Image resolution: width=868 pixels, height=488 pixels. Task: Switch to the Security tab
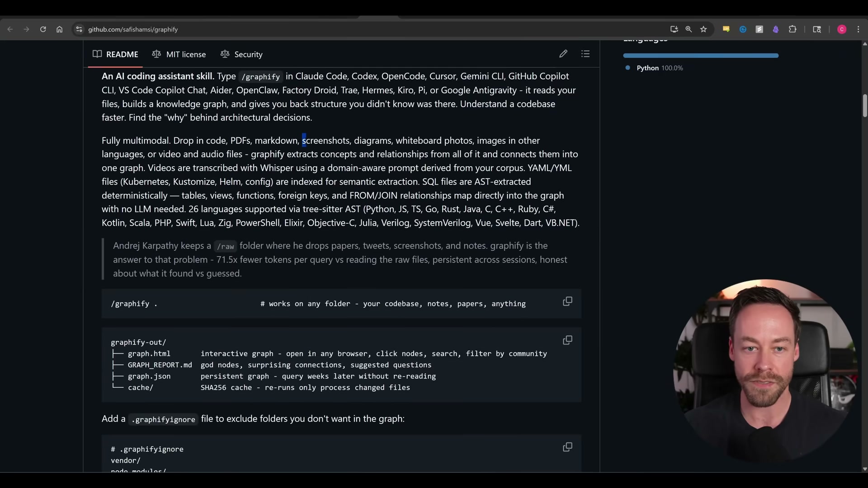241,54
